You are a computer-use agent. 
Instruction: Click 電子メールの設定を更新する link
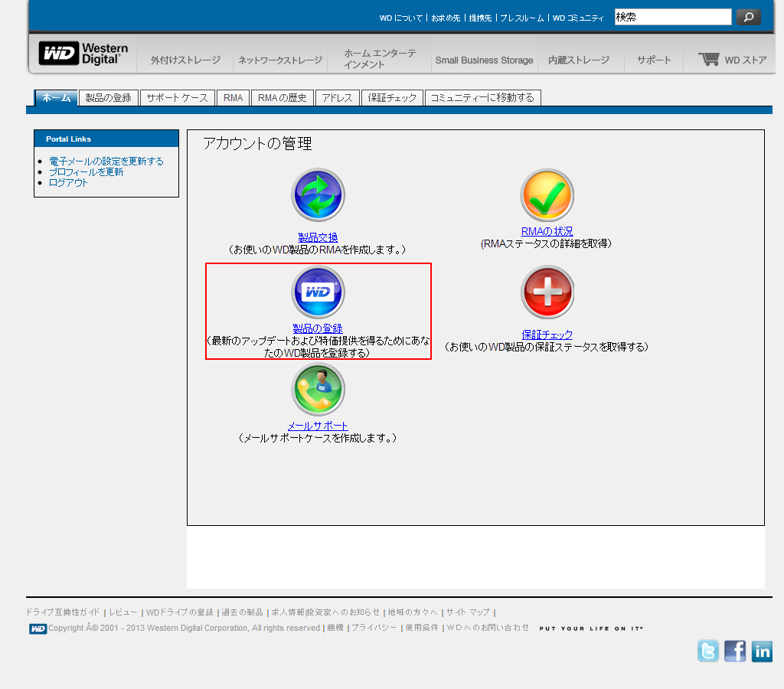[106, 161]
